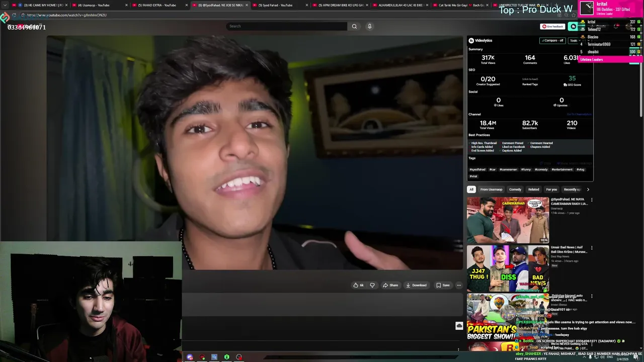644x362 pixels.
Task: Click the SEO Score value 35
Action: pos(572,78)
